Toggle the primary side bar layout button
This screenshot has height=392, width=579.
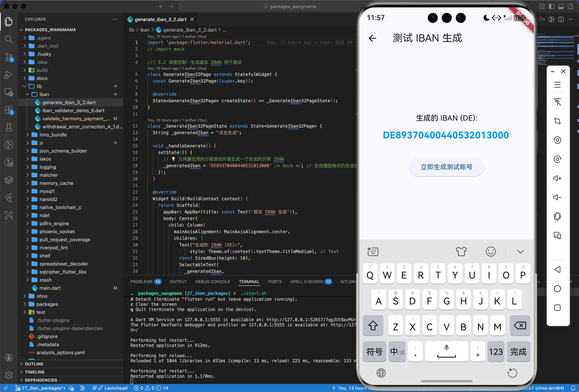click(551, 6)
